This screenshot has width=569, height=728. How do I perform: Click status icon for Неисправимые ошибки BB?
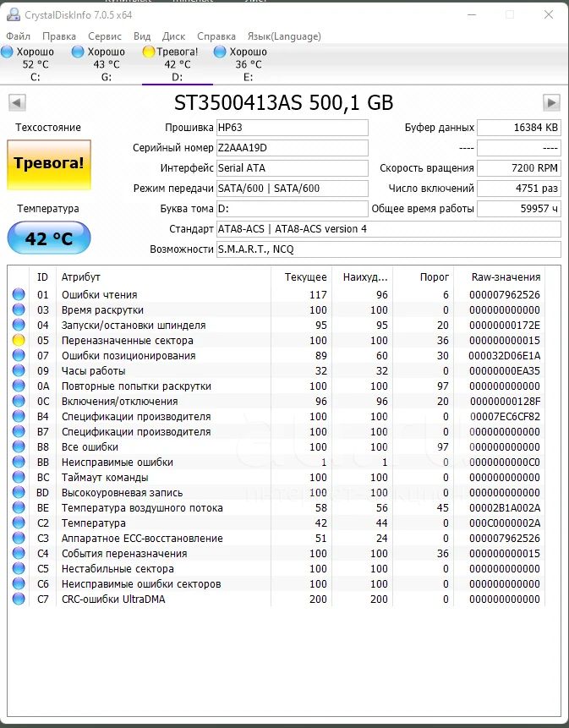click(x=19, y=462)
